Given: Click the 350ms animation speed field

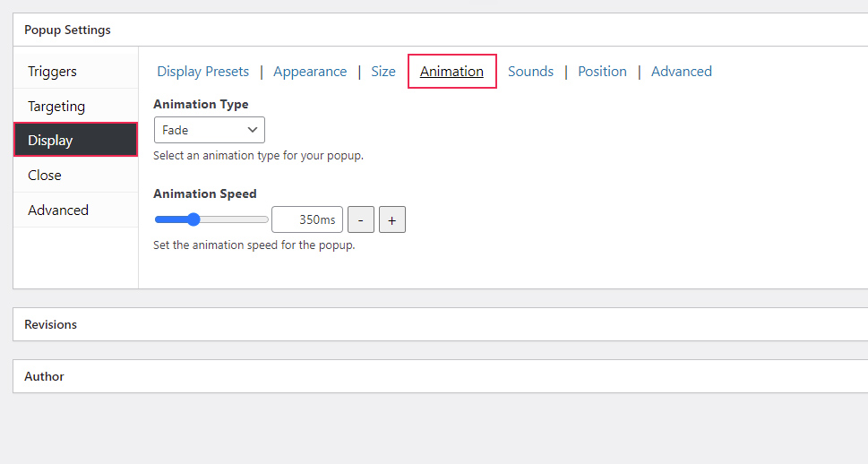Looking at the screenshot, I should click(307, 219).
